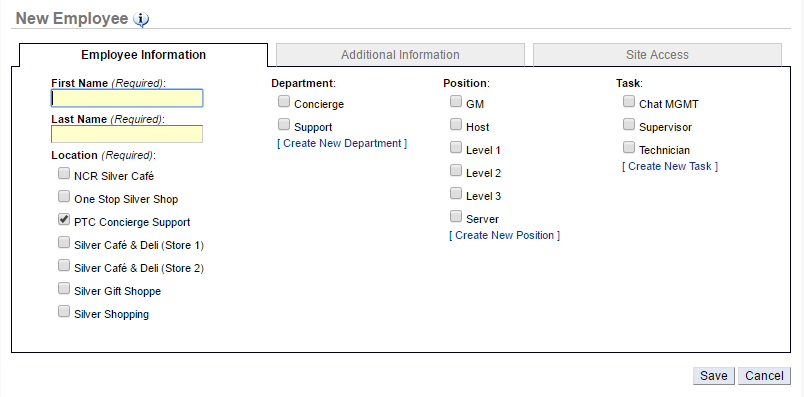The width and height of the screenshot is (804, 397).
Task: Toggle the Level 2 position checkbox
Action: tap(456, 170)
